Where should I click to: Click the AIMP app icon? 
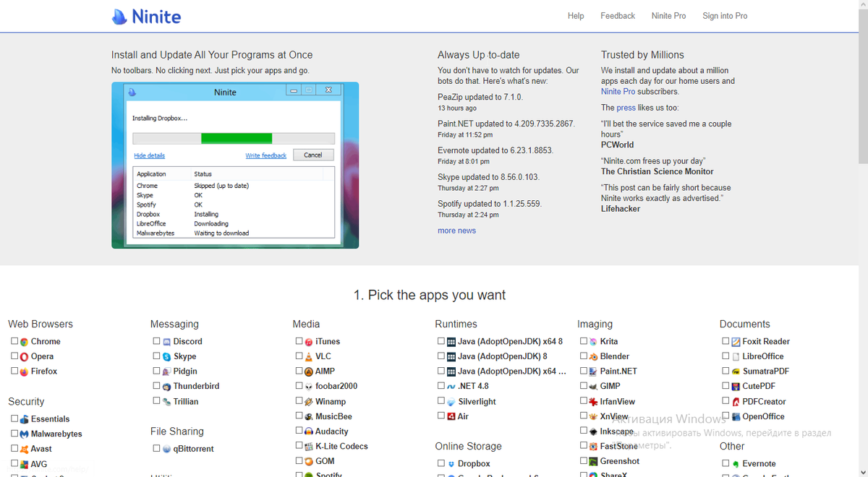click(x=309, y=371)
